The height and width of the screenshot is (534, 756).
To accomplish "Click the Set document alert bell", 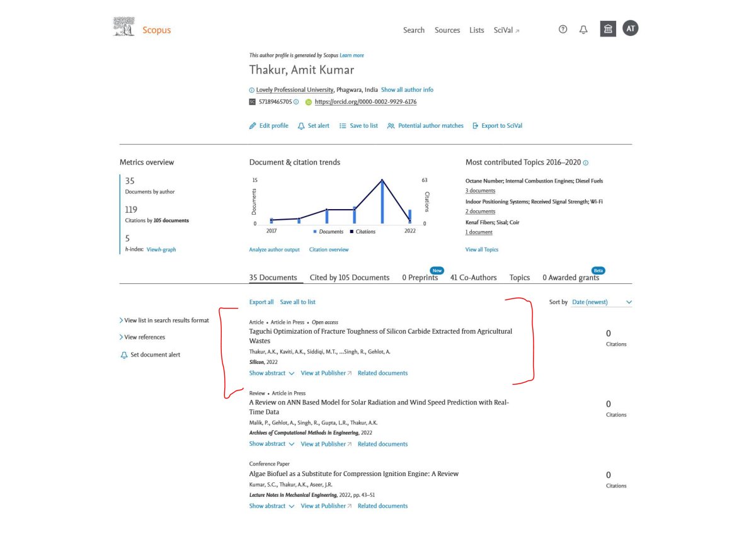I will point(123,355).
